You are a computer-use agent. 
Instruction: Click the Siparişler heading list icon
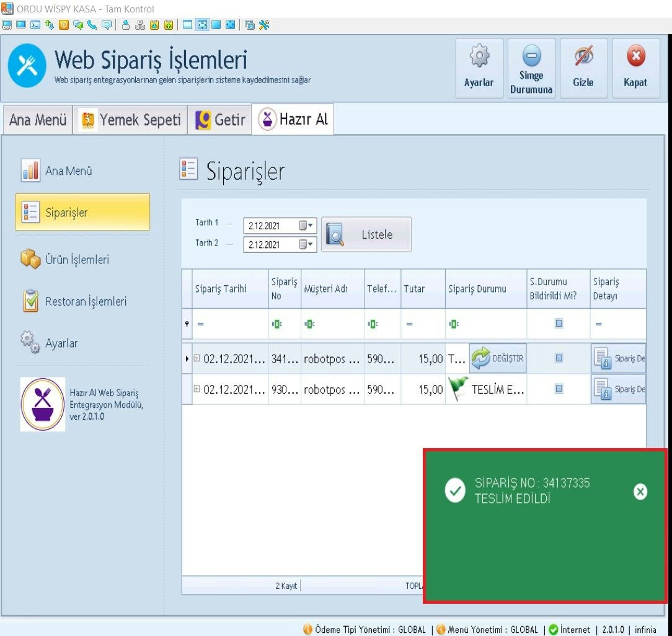coord(188,169)
